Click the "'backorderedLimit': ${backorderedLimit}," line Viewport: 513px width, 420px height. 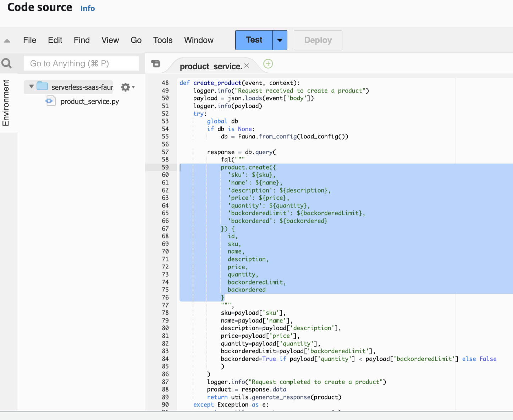pos(296,213)
